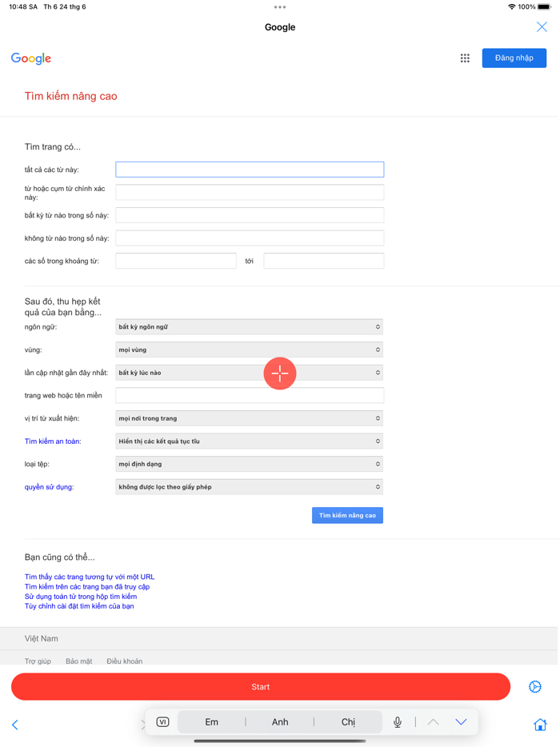Close the Google browser view

pyautogui.click(x=542, y=27)
